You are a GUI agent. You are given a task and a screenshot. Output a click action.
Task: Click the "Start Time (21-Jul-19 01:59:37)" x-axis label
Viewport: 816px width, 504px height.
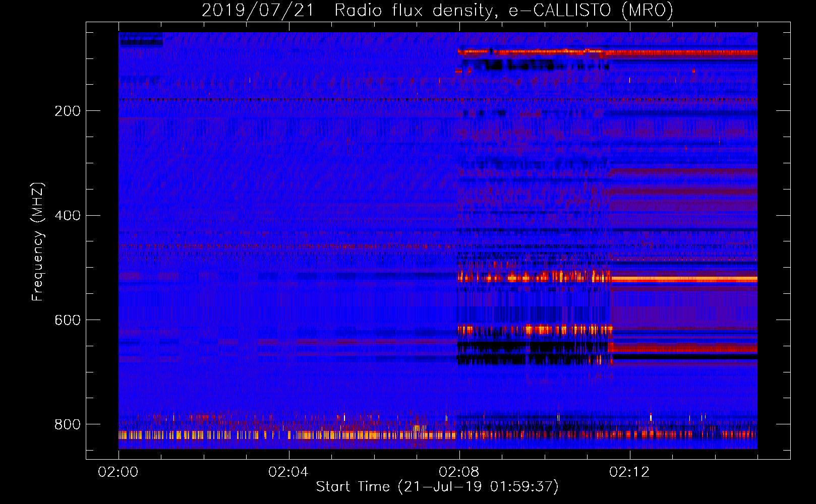(437, 487)
